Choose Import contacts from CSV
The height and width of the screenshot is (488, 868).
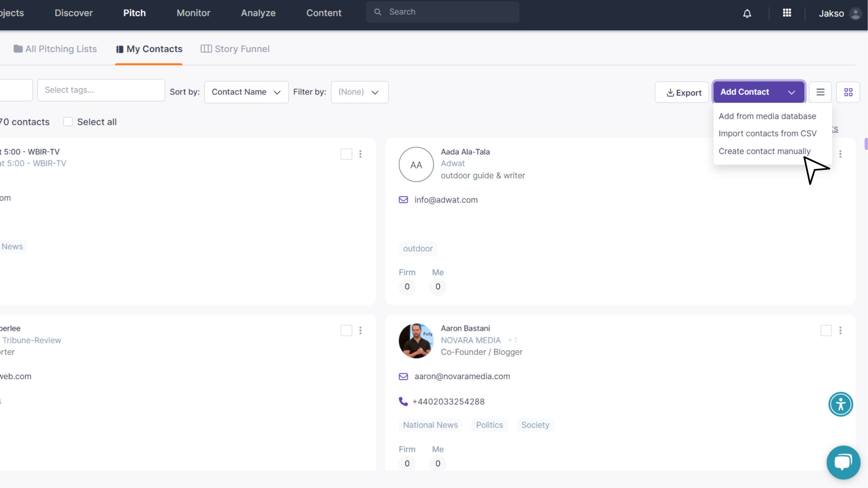point(768,133)
